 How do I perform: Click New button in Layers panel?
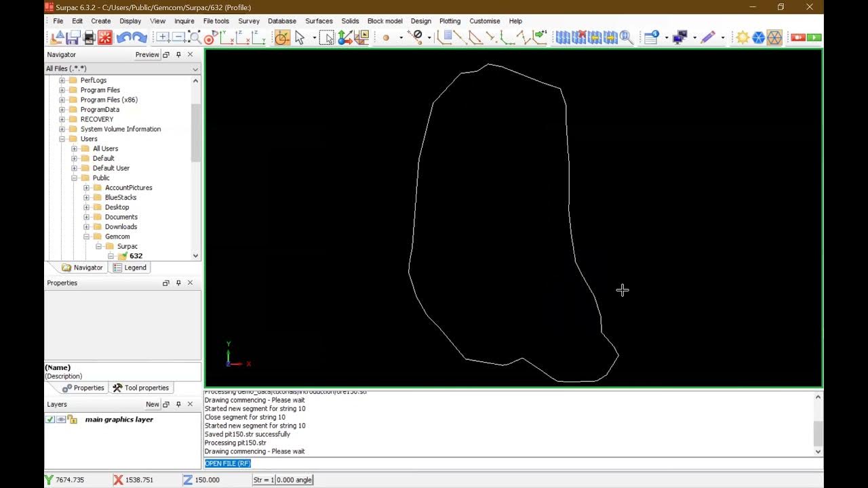click(x=153, y=405)
